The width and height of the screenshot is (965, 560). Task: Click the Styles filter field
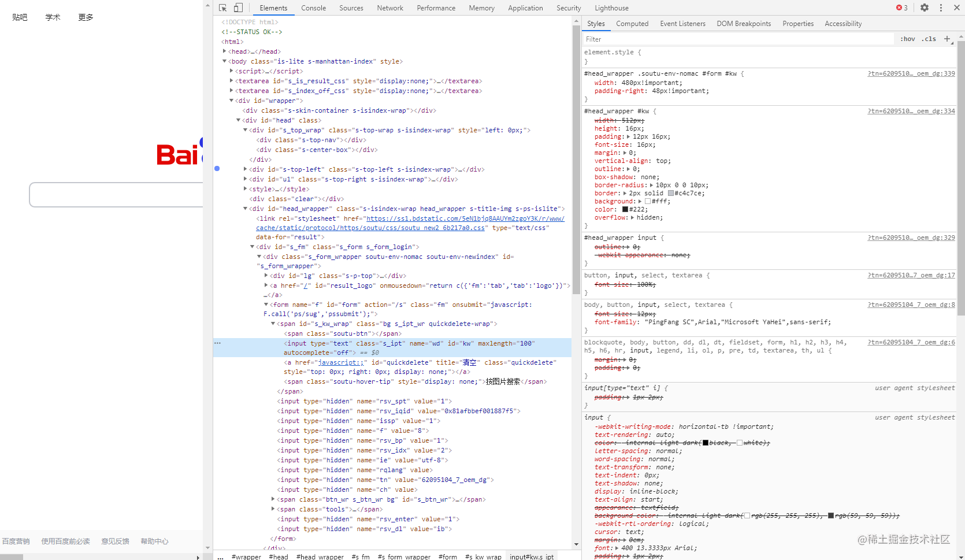(738, 39)
